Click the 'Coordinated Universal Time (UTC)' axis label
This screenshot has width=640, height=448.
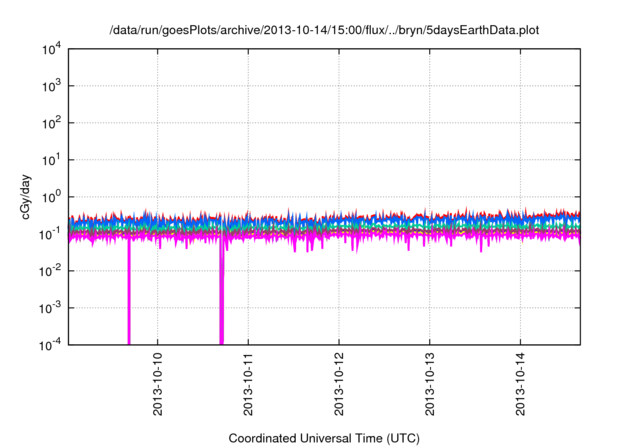pos(324,438)
